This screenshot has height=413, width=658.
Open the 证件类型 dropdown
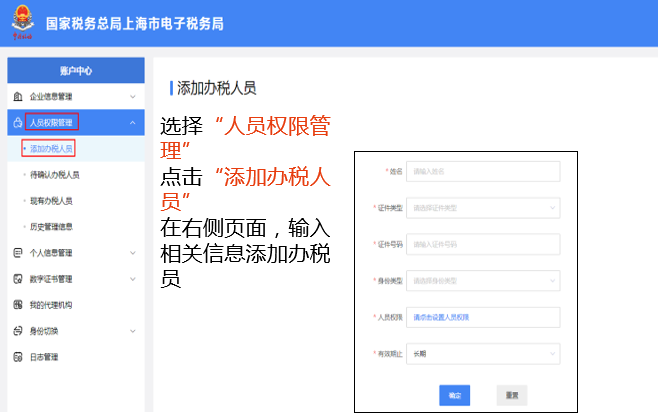482,208
